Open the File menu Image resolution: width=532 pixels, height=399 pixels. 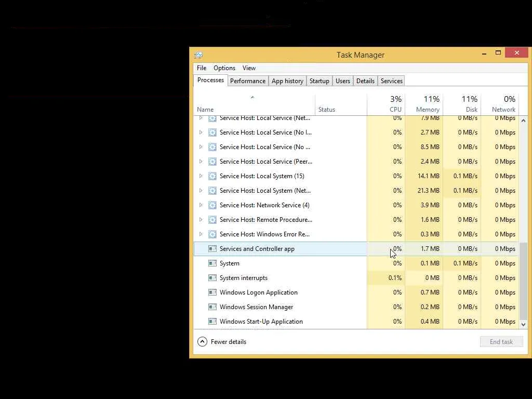[202, 68]
